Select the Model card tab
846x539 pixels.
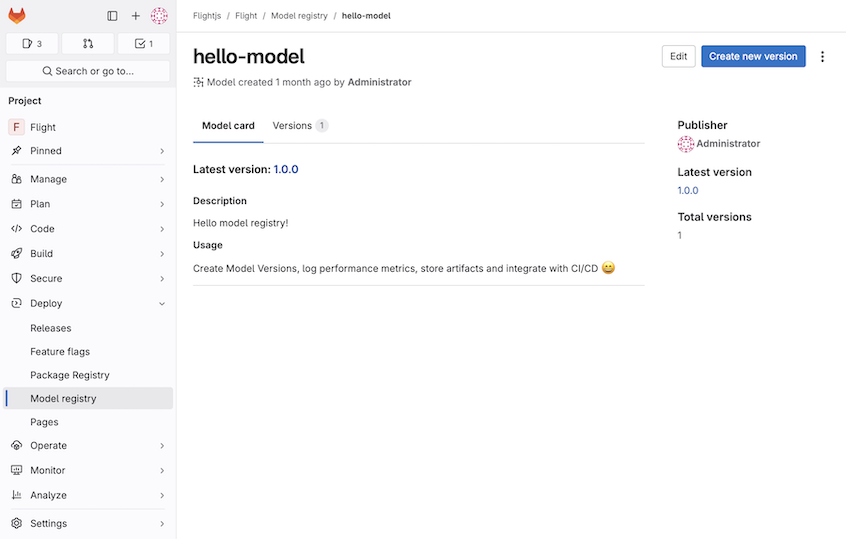(x=228, y=126)
